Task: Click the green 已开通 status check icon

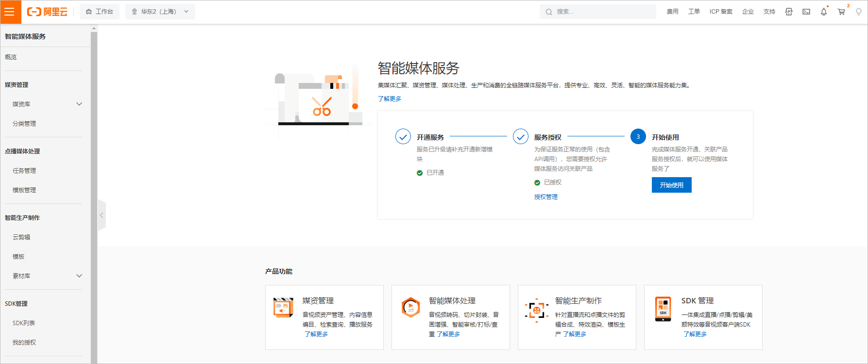Action: point(420,173)
